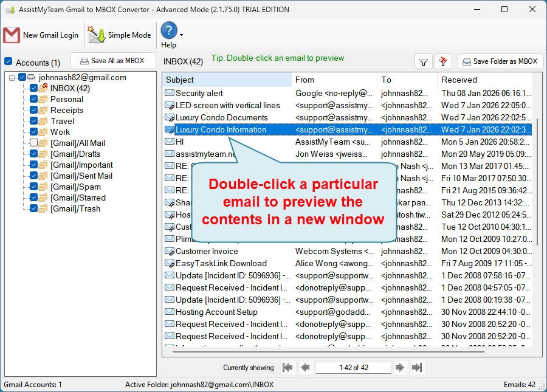Screen dimensions: 547x392
Task: Go to next page of emails
Action: click(x=399, y=367)
